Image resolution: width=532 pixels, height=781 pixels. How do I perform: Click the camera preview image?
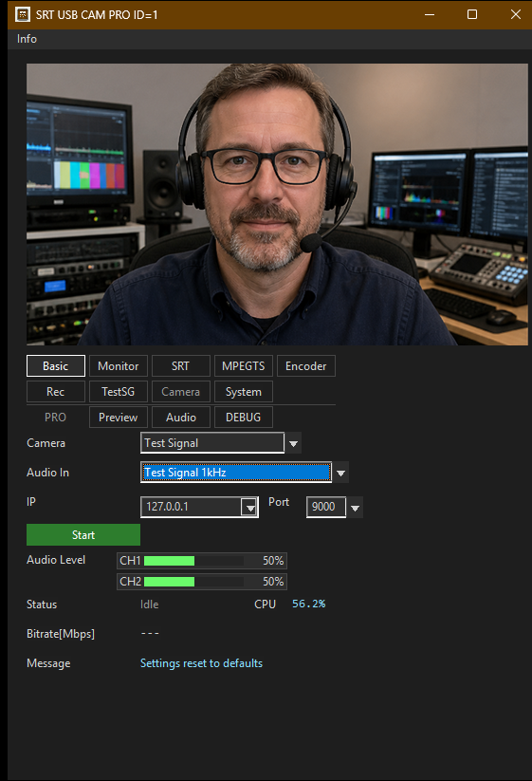[x=277, y=204]
